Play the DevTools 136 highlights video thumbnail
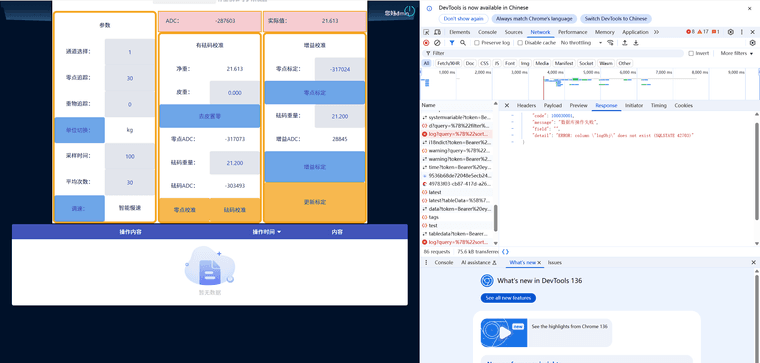 click(x=504, y=332)
